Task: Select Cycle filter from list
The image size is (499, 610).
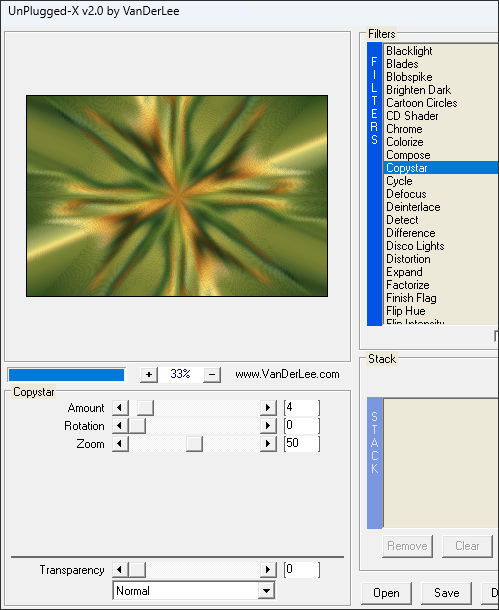Action: [441, 181]
